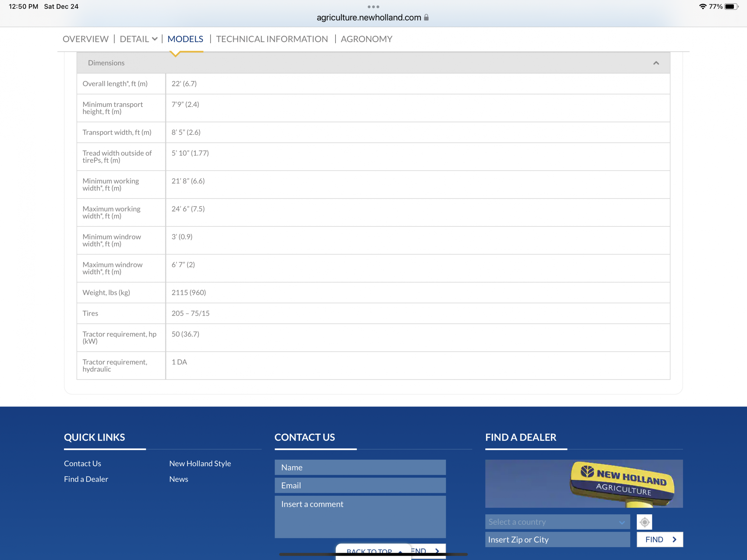Select the 3' (0.9) windrow value
Image resolution: width=747 pixels, height=560 pixels.
182,237
